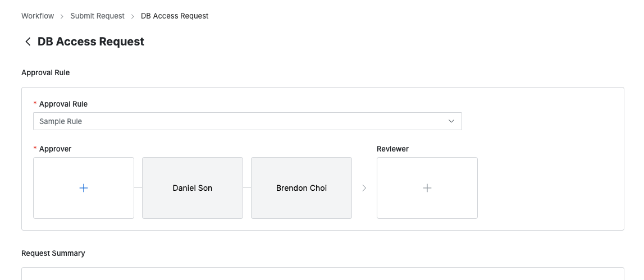Select DB Access Request breadcrumb item
Viewport: 644px width, 280px height.
[175, 16]
